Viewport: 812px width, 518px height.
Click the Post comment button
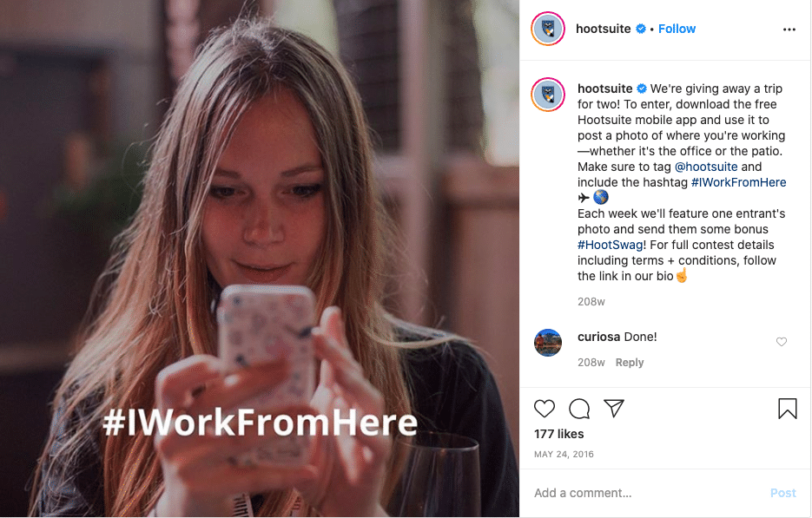tap(783, 493)
